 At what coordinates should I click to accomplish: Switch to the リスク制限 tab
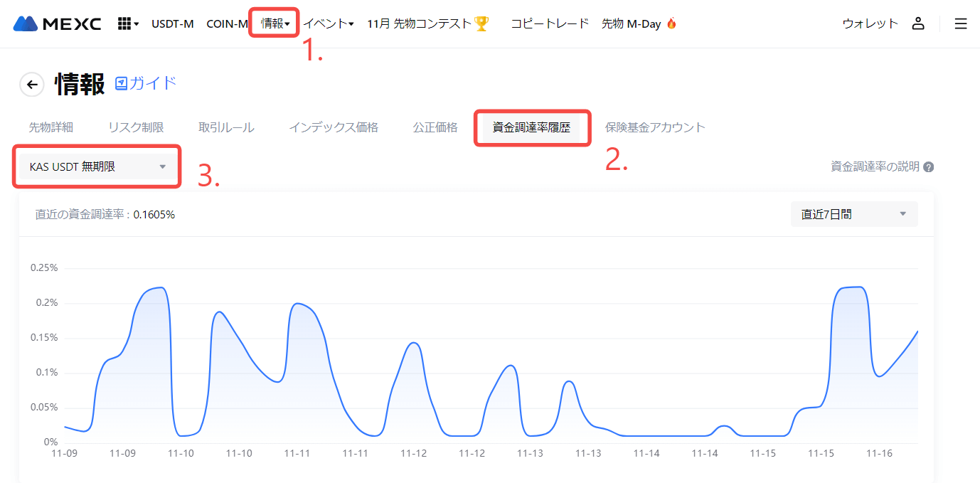pyautogui.click(x=136, y=128)
